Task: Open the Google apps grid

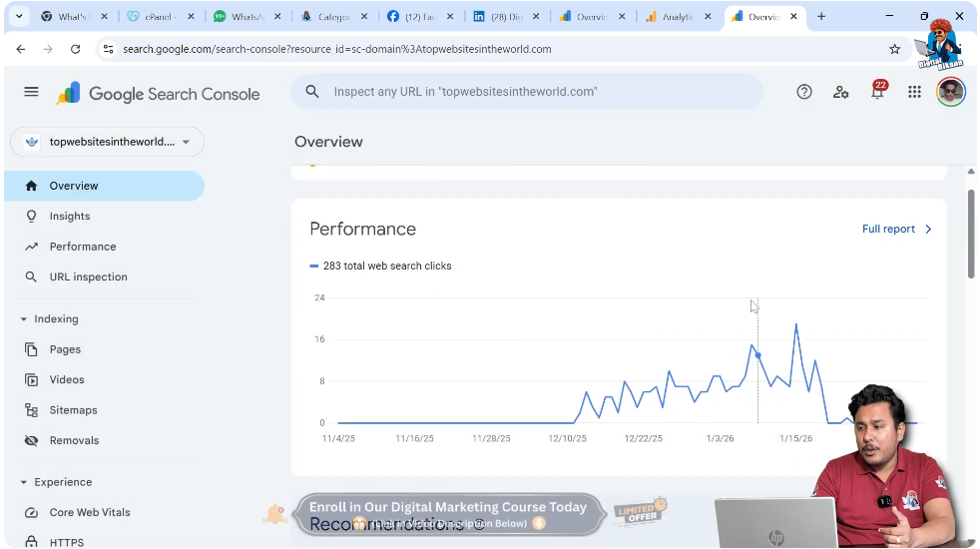Action: click(x=914, y=92)
